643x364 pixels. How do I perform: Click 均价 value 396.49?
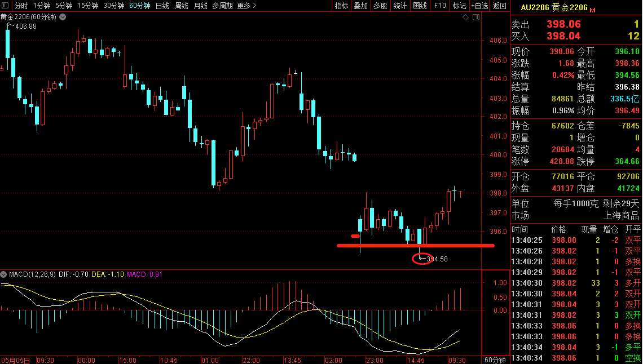tap(627, 111)
